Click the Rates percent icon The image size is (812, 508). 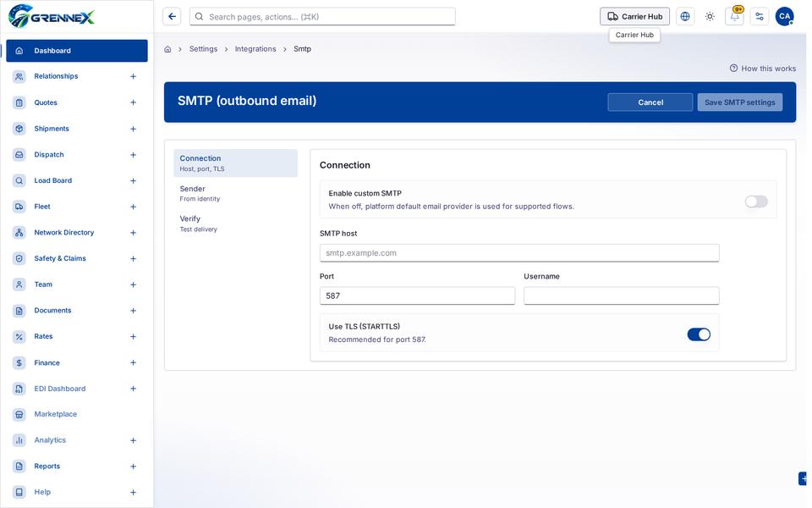(x=19, y=336)
